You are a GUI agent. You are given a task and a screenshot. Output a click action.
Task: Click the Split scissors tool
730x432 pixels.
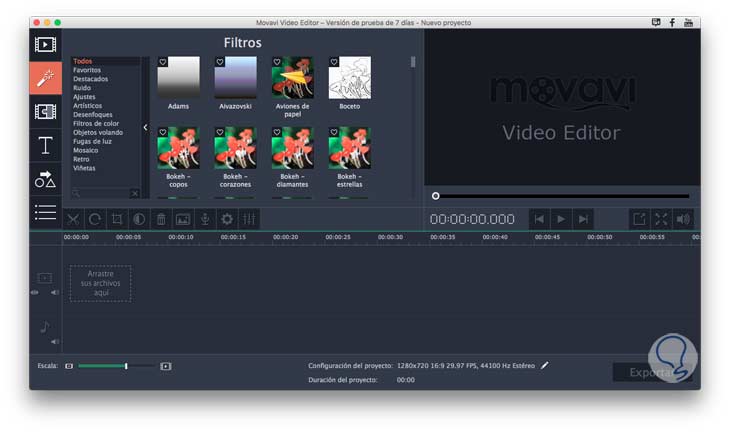[73, 219]
